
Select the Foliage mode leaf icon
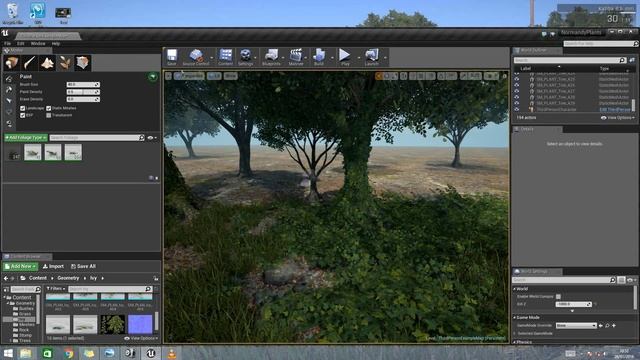pos(65,63)
